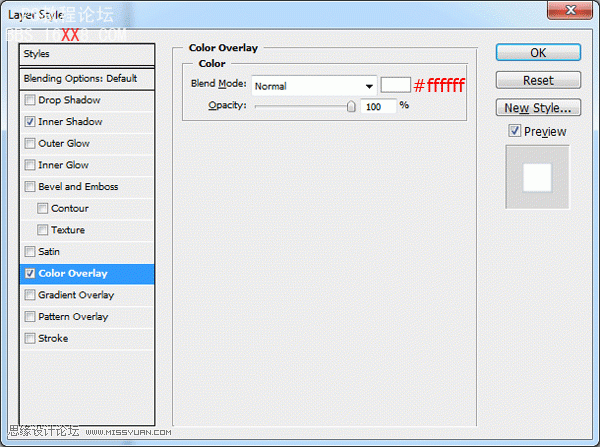The height and width of the screenshot is (447, 600).
Task: Open the white overlay color swatch
Action: click(x=396, y=85)
